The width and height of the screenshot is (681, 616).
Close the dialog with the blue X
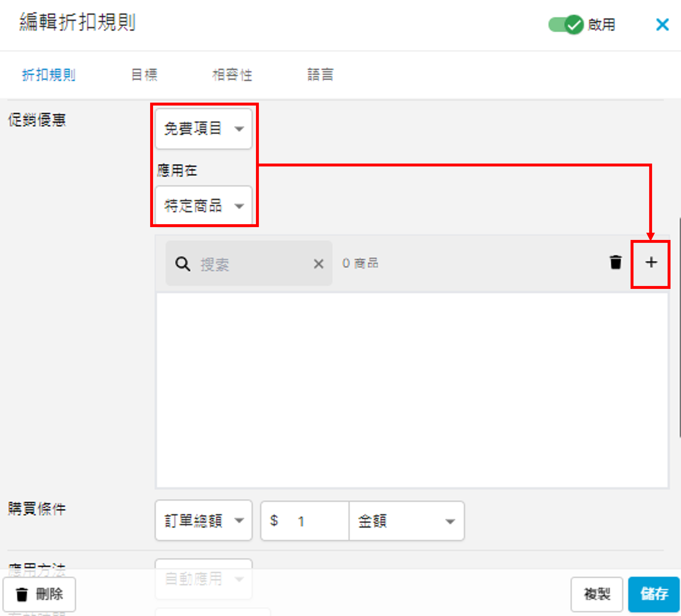tap(662, 25)
